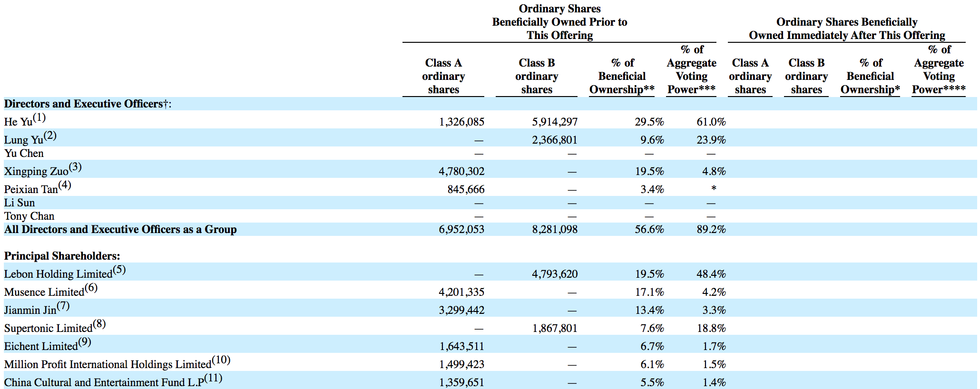Click Supertonic's Class B shares 1,867,801

point(555,328)
